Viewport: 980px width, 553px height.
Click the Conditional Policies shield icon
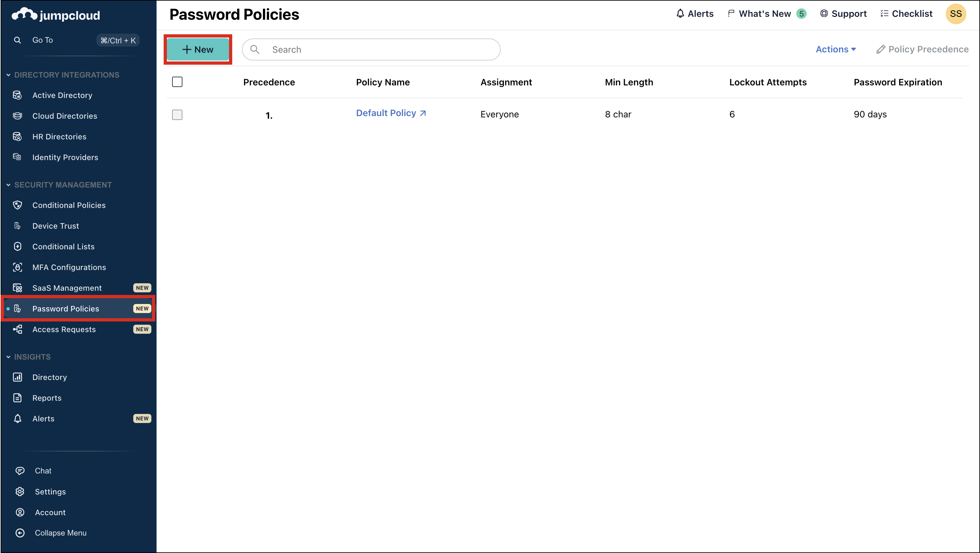coord(17,205)
